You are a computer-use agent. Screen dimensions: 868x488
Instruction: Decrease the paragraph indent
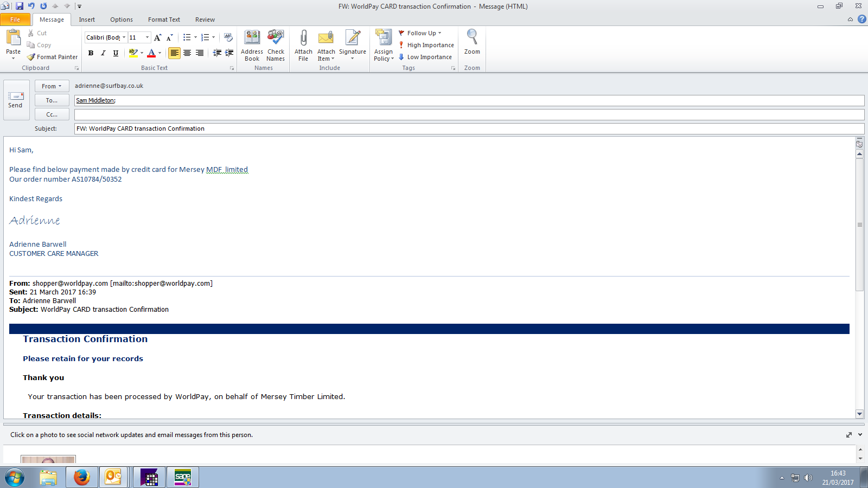[217, 53]
